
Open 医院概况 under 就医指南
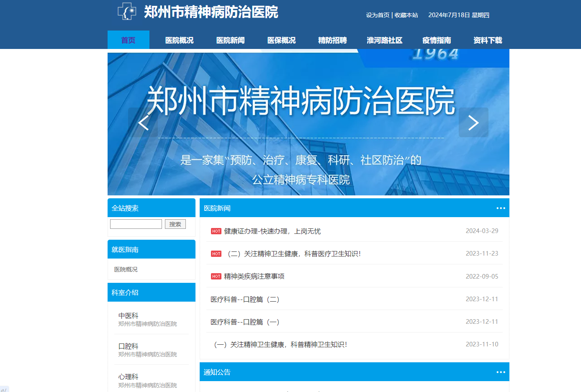click(126, 269)
